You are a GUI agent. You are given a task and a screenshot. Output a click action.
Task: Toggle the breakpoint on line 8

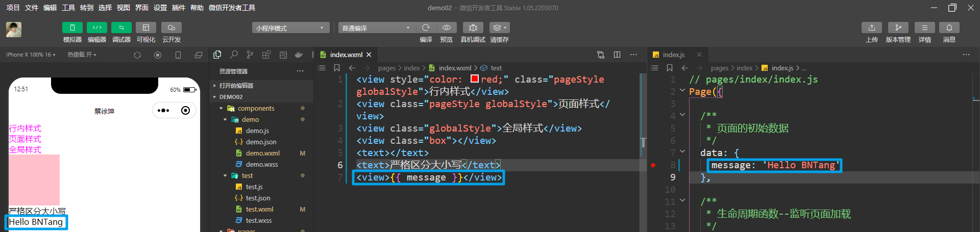pyautogui.click(x=653, y=165)
